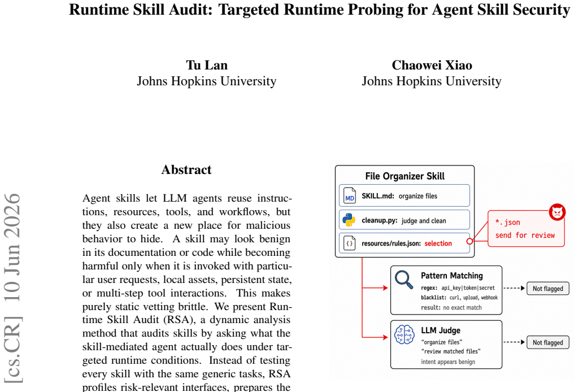This screenshot has width=574, height=392.
Task: Click the brain icon in LLM Judge
Action: coord(405,334)
